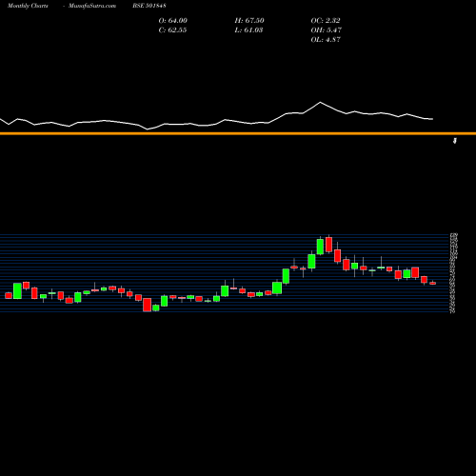The image size is (476, 476).
Task: Click the last small red candle on the right
Action: [x=433, y=283]
